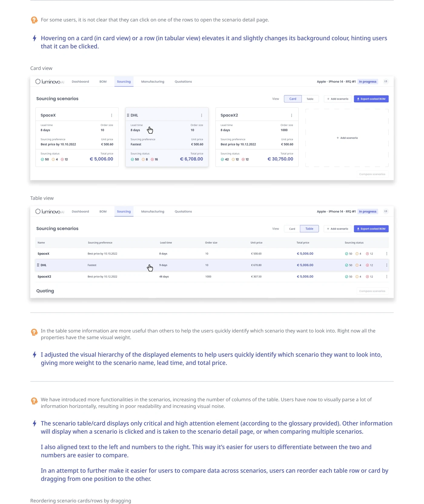This screenshot has width=424, height=504.
Task: Open Manufacturing tab in the card view navbar
Action: pyautogui.click(x=153, y=82)
